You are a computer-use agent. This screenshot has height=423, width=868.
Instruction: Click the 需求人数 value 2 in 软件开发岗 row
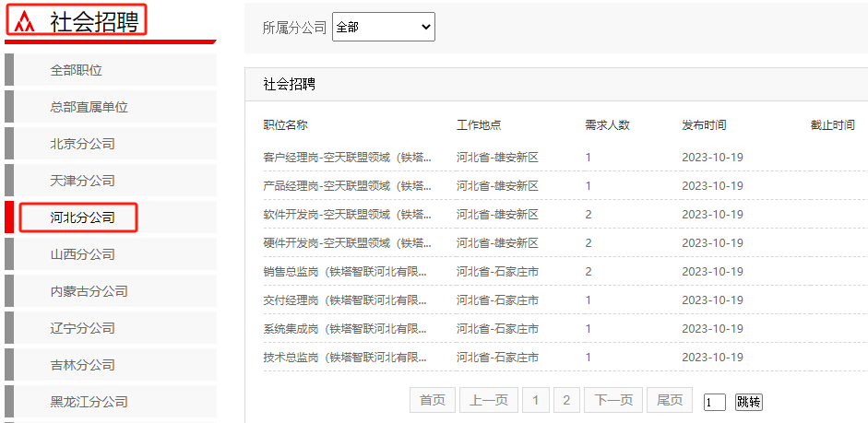click(589, 215)
